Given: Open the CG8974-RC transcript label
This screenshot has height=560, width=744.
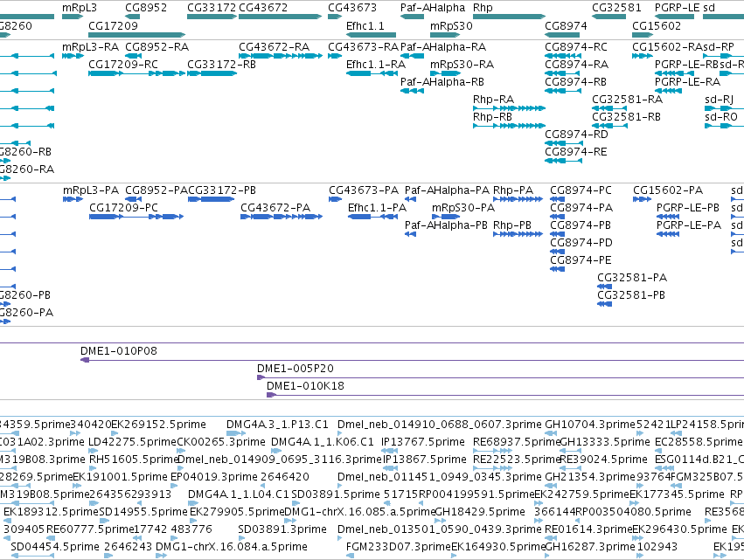Looking at the screenshot, I should tap(576, 47).
